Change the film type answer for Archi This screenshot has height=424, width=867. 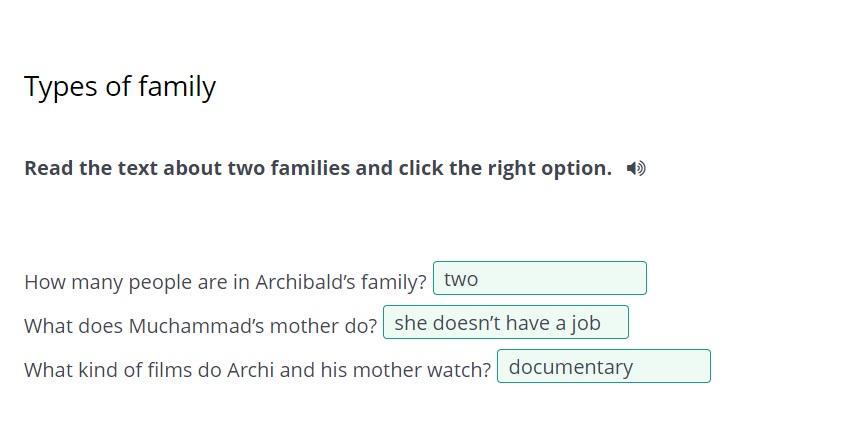click(603, 367)
